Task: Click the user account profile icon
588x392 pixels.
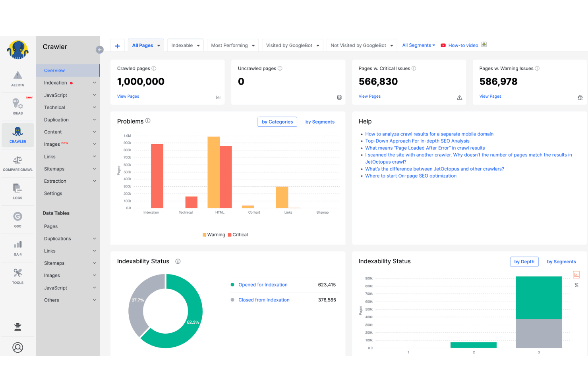Action: tap(17, 348)
